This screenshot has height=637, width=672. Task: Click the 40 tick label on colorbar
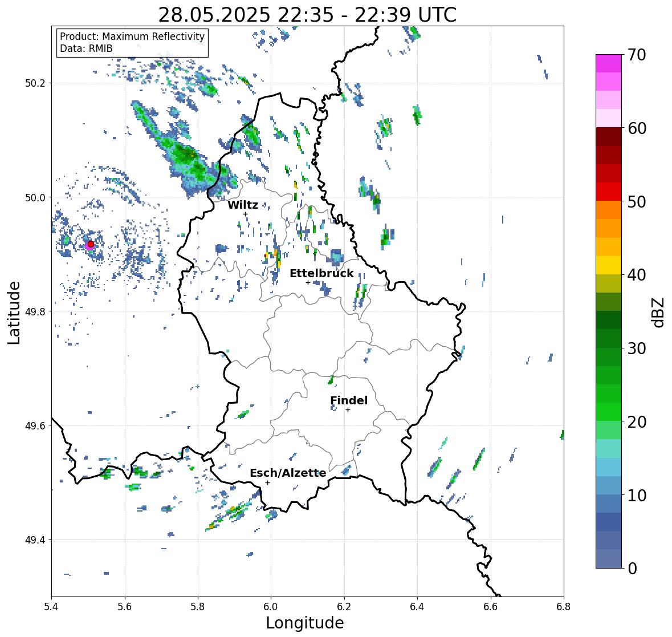tap(637, 275)
